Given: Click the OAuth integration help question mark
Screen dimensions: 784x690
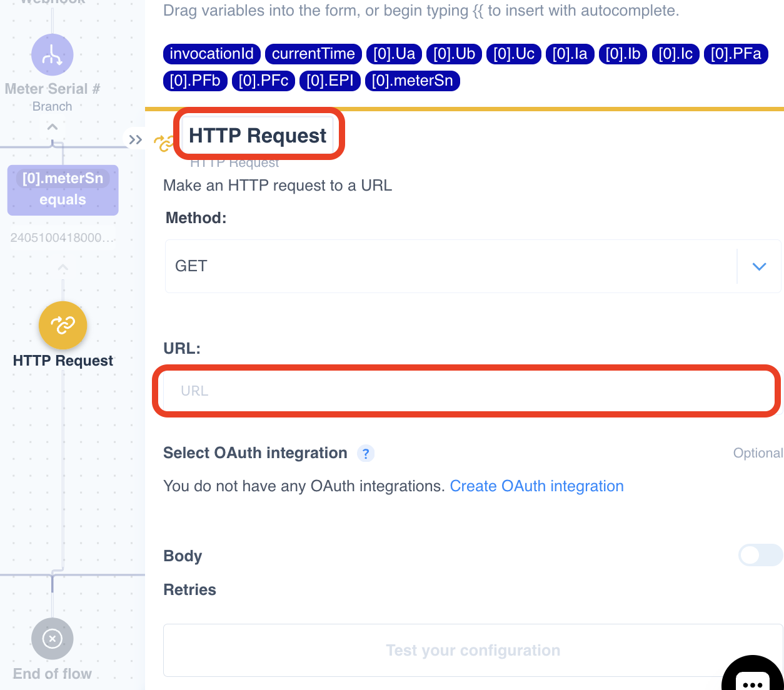Looking at the screenshot, I should (366, 453).
